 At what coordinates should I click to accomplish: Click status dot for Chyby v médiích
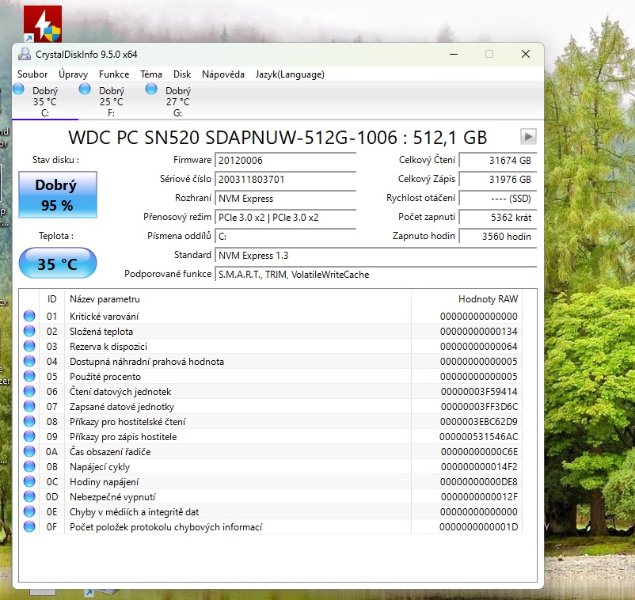pos(29,511)
